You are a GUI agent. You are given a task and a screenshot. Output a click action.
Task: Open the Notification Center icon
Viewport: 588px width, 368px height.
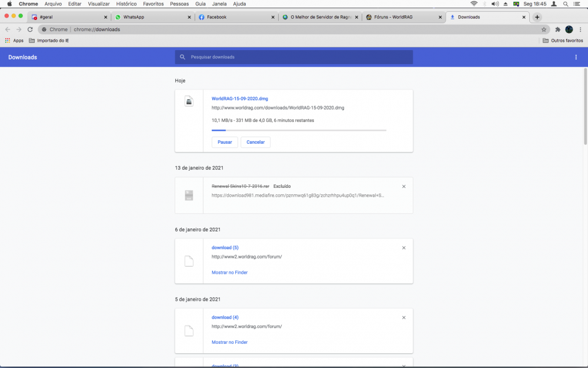tap(577, 4)
